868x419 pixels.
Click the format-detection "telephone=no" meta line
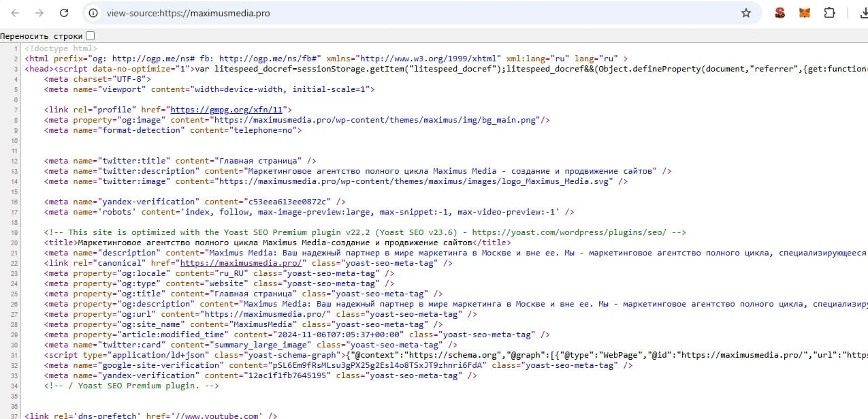172,130
